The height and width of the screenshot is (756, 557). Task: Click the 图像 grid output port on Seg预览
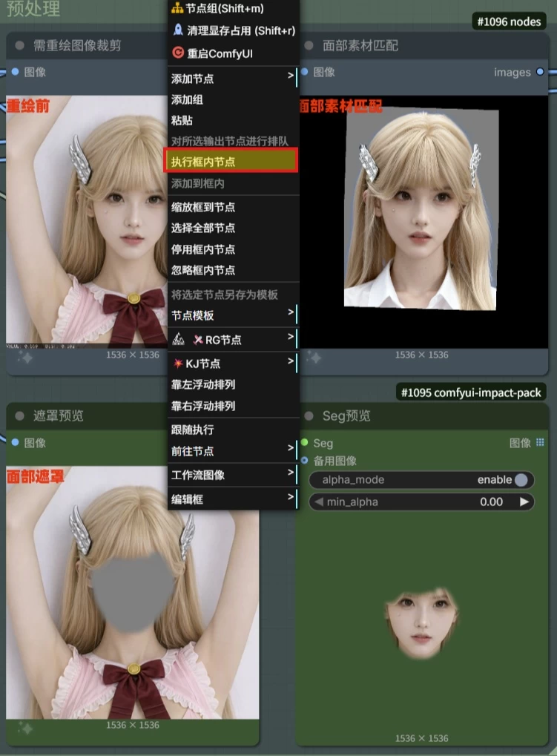(540, 442)
